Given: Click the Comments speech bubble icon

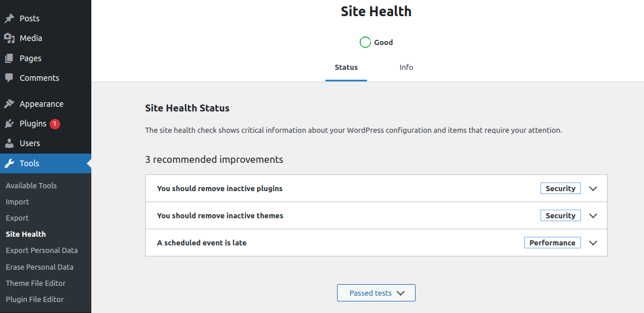Looking at the screenshot, I should coord(9,78).
